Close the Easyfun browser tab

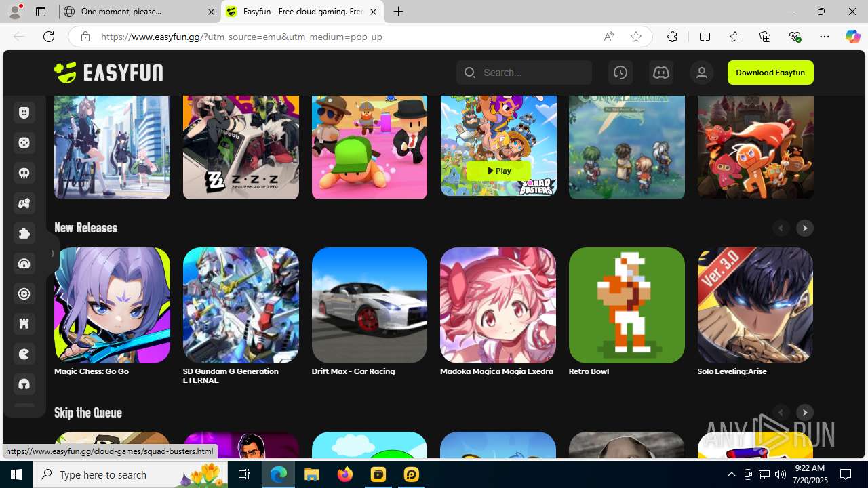tap(373, 12)
